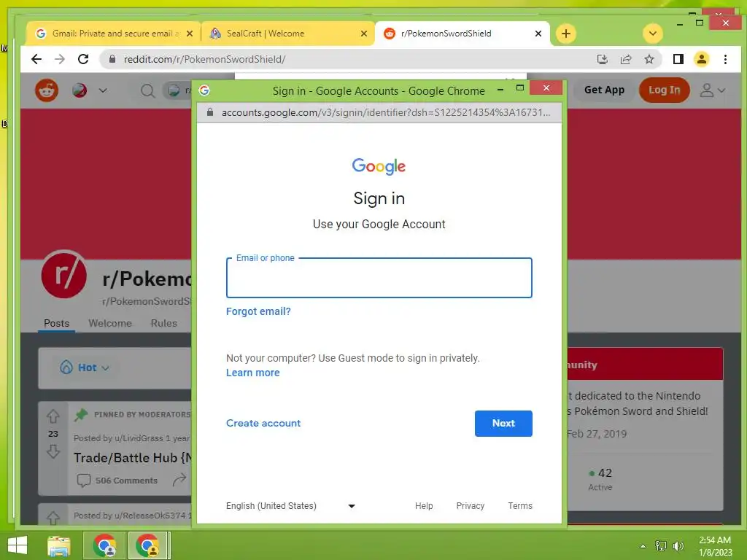Open the Reddit user menu dropdown
Image resolution: width=747 pixels, height=560 pixels.
(712, 90)
